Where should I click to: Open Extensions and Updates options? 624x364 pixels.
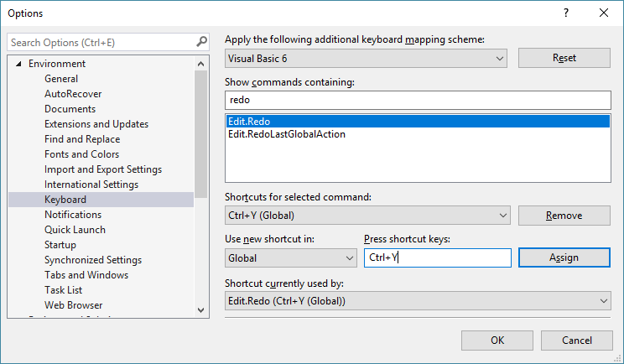click(x=96, y=124)
